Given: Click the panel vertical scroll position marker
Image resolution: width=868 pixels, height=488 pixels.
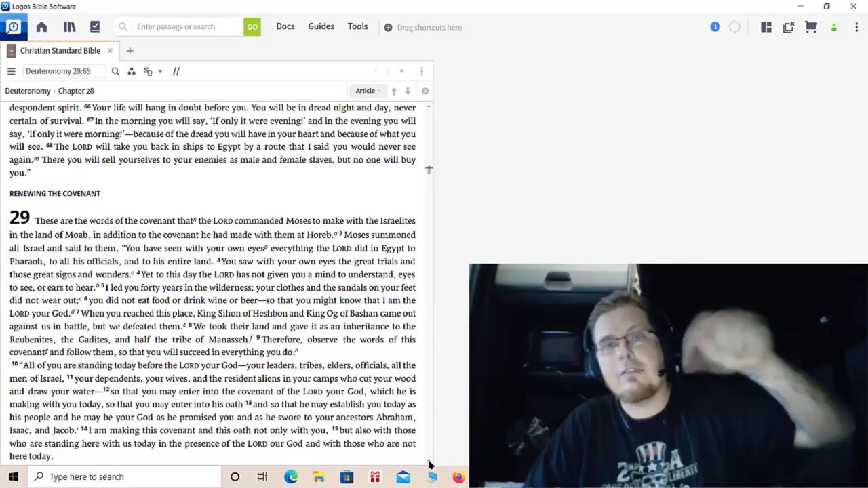Looking at the screenshot, I should pyautogui.click(x=429, y=169).
